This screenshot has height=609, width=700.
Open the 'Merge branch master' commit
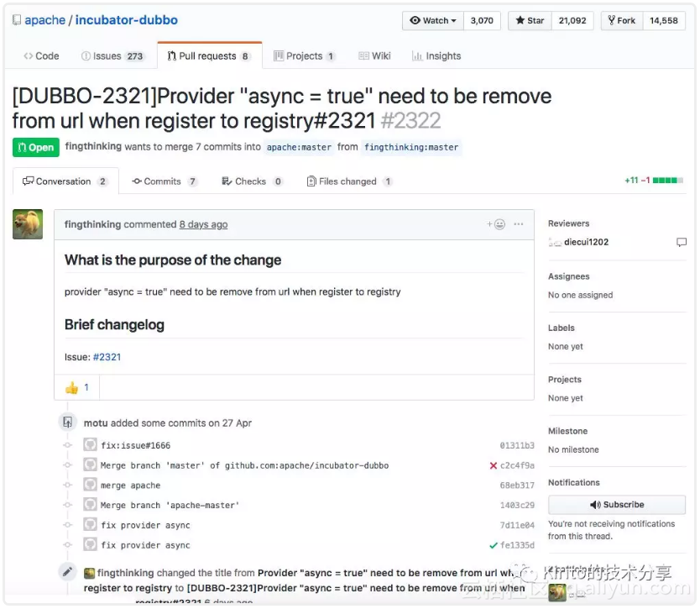pos(244,465)
